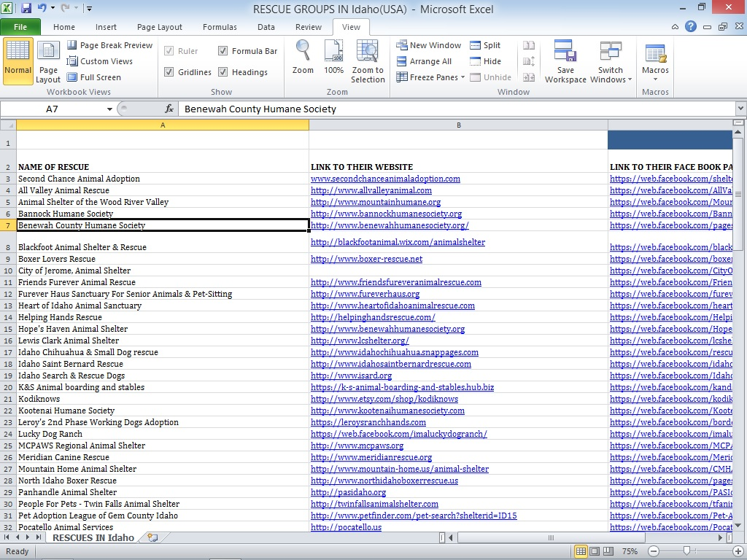The height and width of the screenshot is (560, 747).
Task: Click zoom in plus button
Action: (x=738, y=551)
